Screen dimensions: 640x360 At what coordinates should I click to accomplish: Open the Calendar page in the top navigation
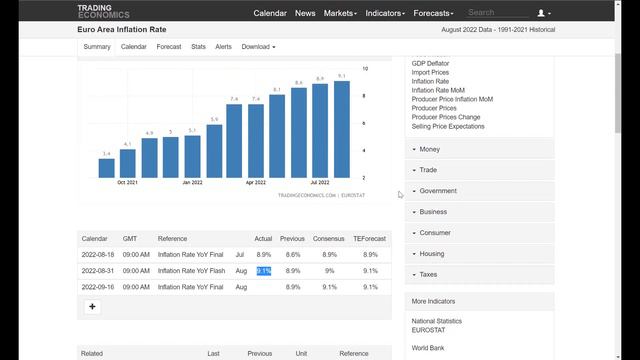270,13
